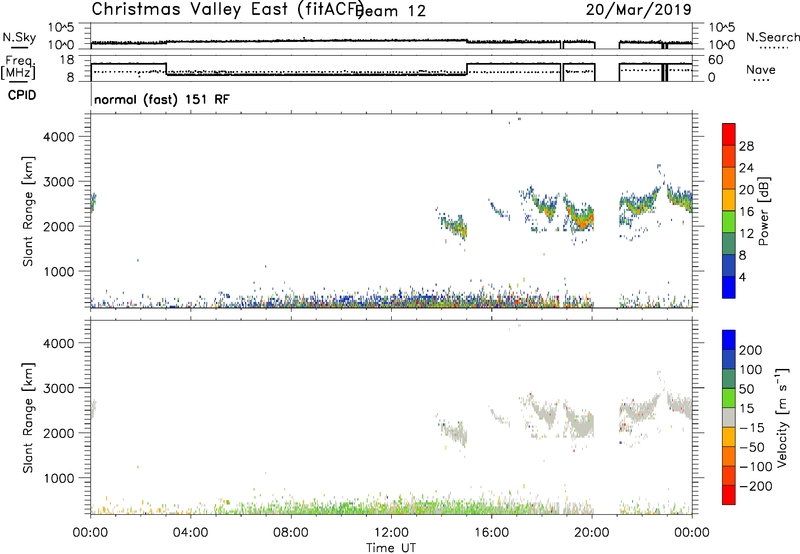The height and width of the screenshot is (554, 800).
Task: Click the Slant Range label of power panel
Action: click(29, 211)
